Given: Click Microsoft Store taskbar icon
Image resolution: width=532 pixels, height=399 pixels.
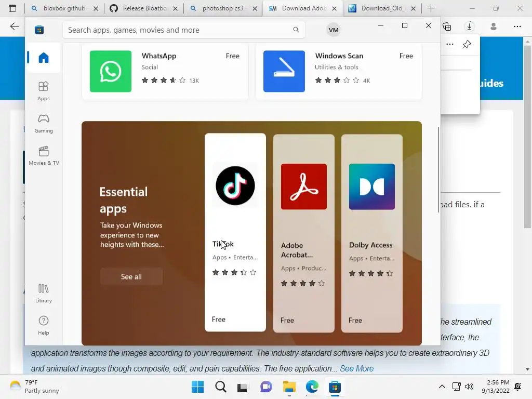Looking at the screenshot, I should (335, 387).
